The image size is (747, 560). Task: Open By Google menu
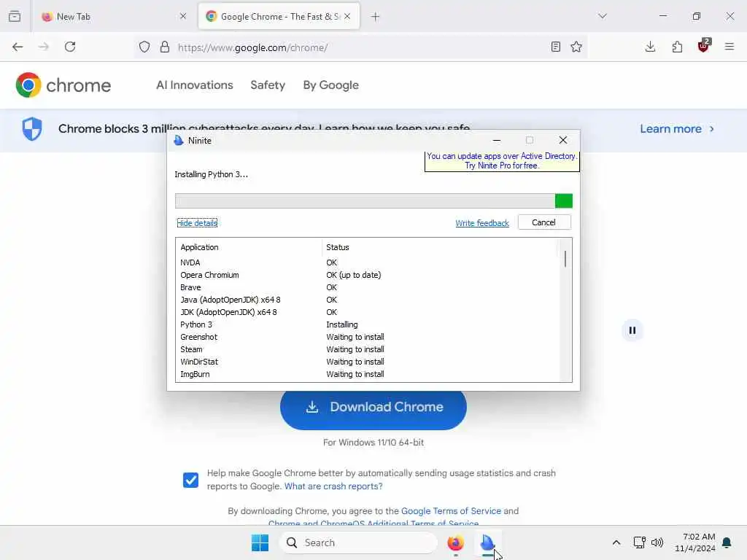pos(331,85)
